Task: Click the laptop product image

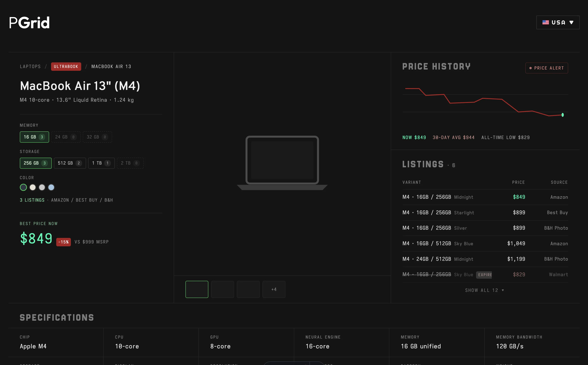Action: tap(282, 163)
